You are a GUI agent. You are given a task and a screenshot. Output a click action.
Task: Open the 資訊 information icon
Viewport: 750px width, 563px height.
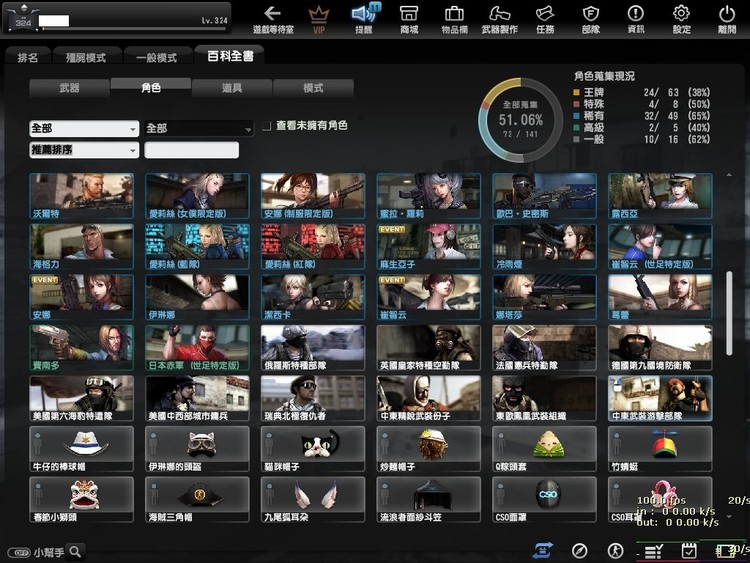(x=636, y=19)
